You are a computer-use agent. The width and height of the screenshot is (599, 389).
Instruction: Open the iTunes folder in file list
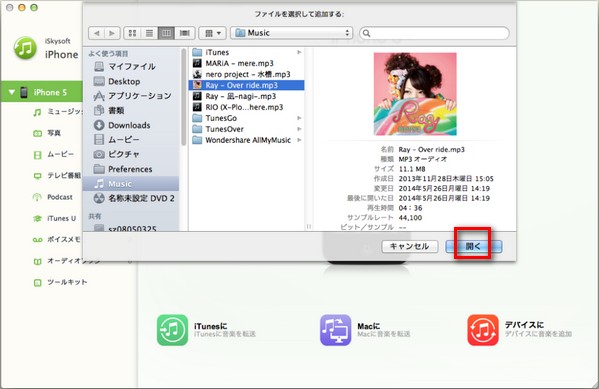246,52
